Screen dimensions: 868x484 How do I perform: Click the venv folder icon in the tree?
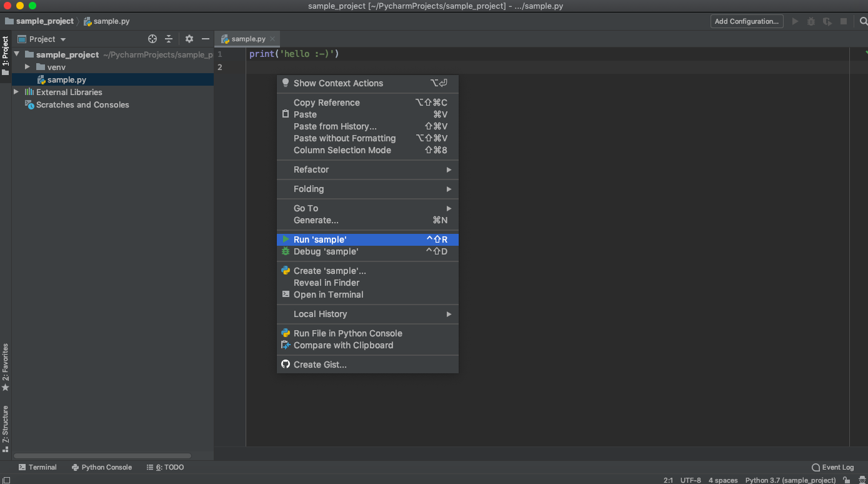tap(41, 67)
